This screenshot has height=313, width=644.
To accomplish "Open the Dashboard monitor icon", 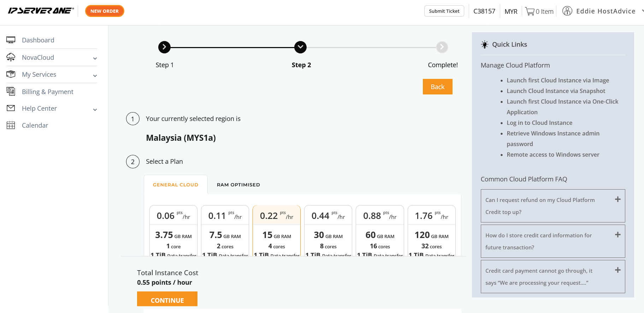I will 11,40.
